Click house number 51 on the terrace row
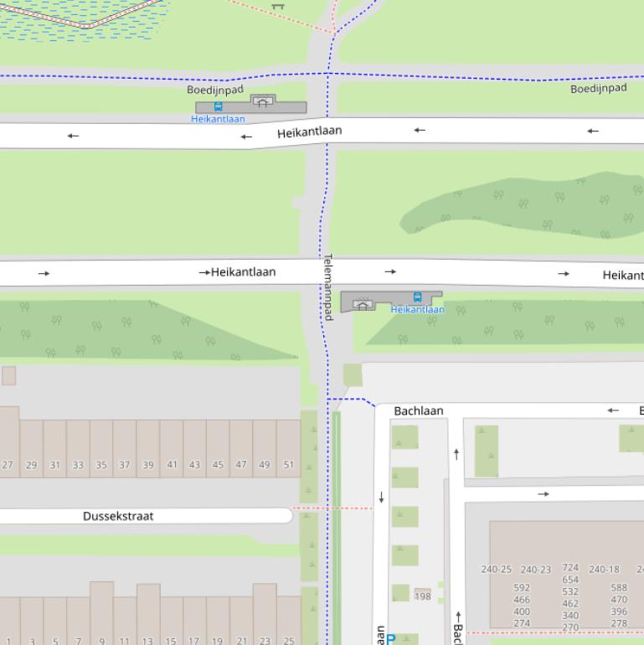 pyautogui.click(x=288, y=465)
